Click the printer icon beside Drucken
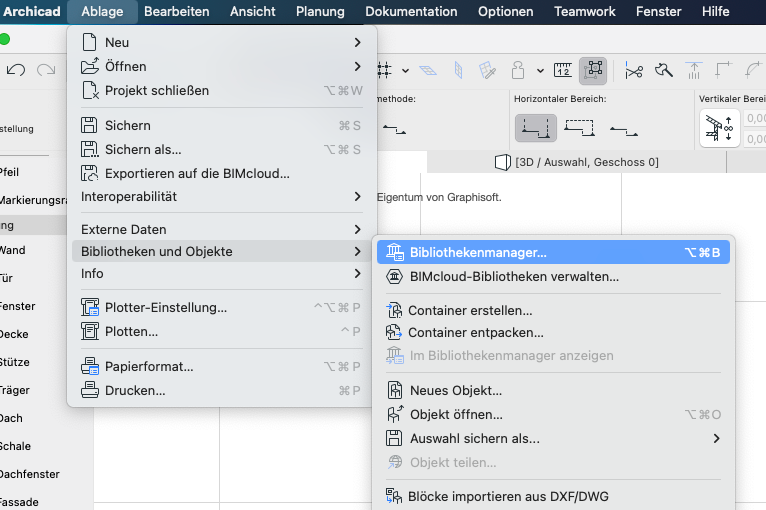 90,390
